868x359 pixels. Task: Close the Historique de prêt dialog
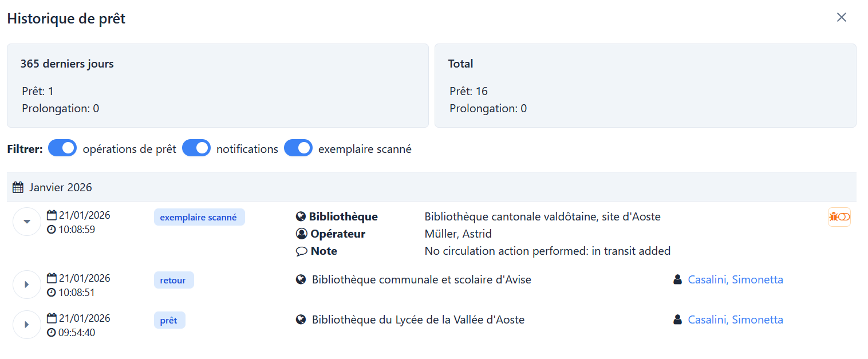coord(841,17)
